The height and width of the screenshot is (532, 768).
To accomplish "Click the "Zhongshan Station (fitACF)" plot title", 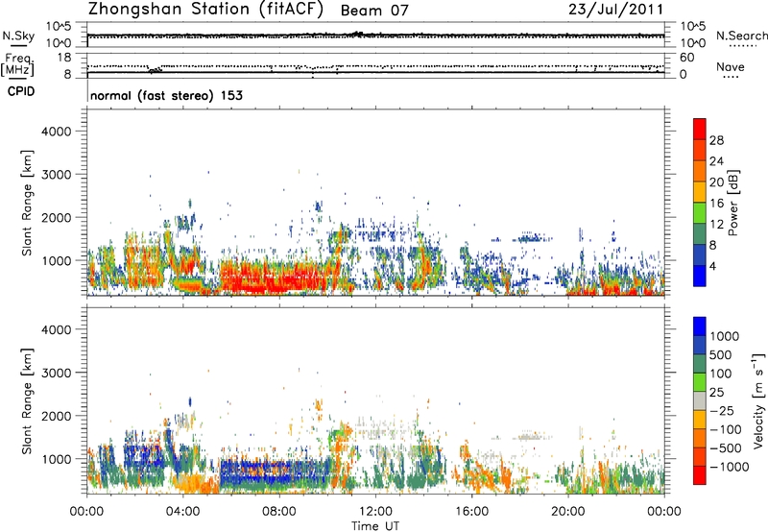I will click(x=205, y=10).
